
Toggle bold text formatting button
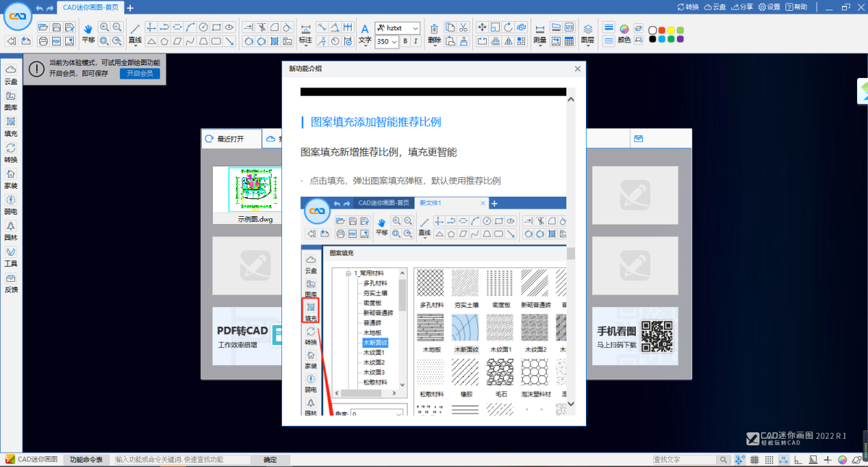point(405,42)
